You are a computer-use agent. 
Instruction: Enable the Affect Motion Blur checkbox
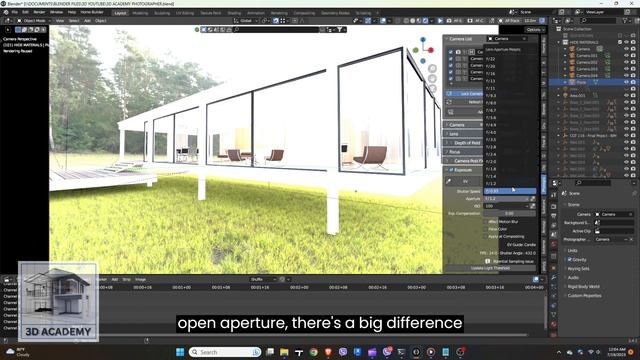click(x=485, y=222)
